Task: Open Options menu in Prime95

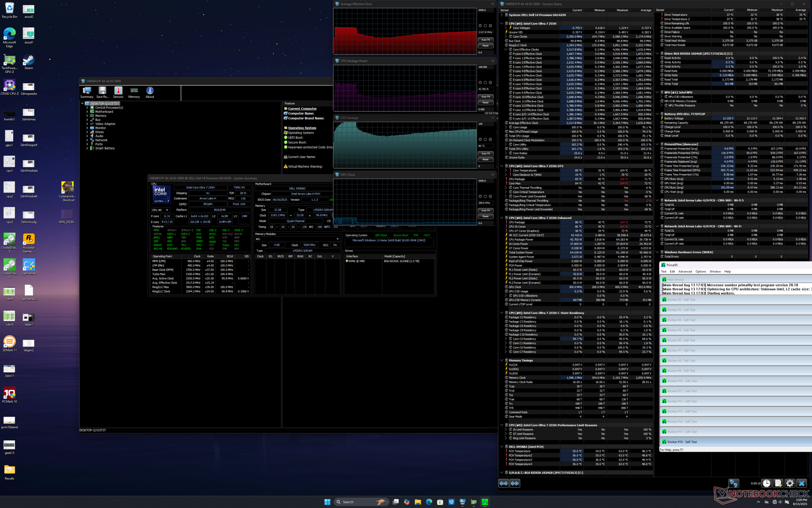Action: (x=701, y=271)
